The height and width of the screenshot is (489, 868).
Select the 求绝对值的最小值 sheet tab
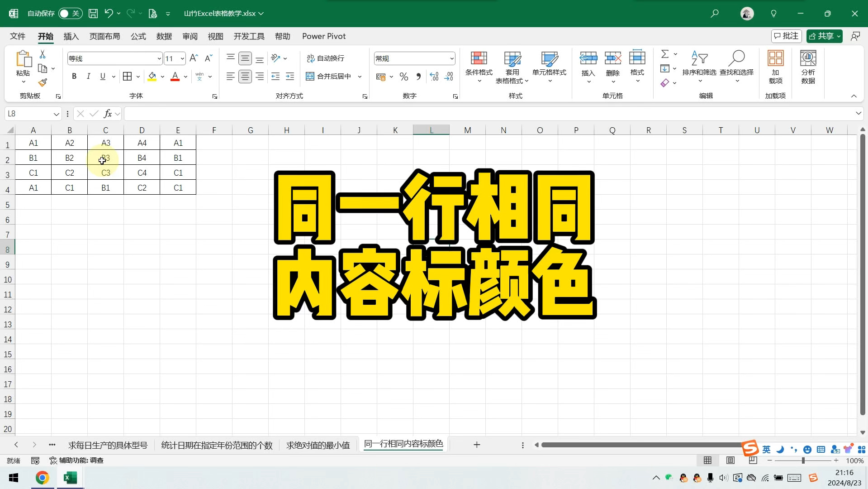318,444
